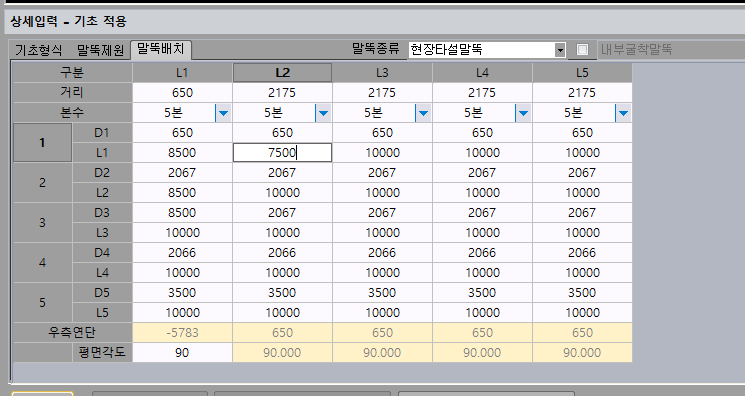The height and width of the screenshot is (396, 745).
Task: Expand the 본수 dropdown in column L4
Action: [523, 113]
